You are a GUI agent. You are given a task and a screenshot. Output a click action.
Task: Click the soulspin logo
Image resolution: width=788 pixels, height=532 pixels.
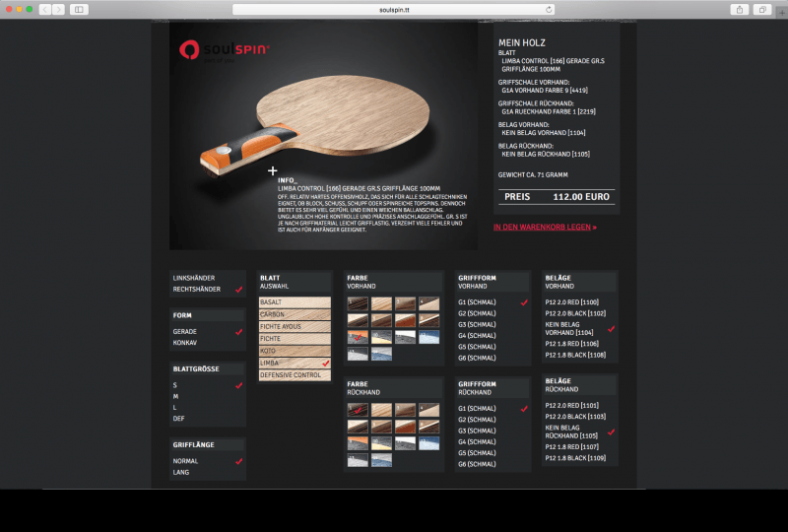coord(225,50)
